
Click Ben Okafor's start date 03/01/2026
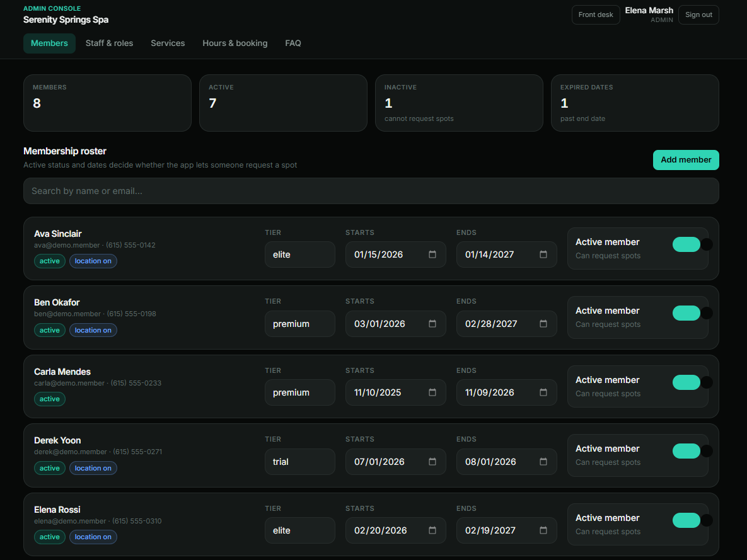coord(379,324)
